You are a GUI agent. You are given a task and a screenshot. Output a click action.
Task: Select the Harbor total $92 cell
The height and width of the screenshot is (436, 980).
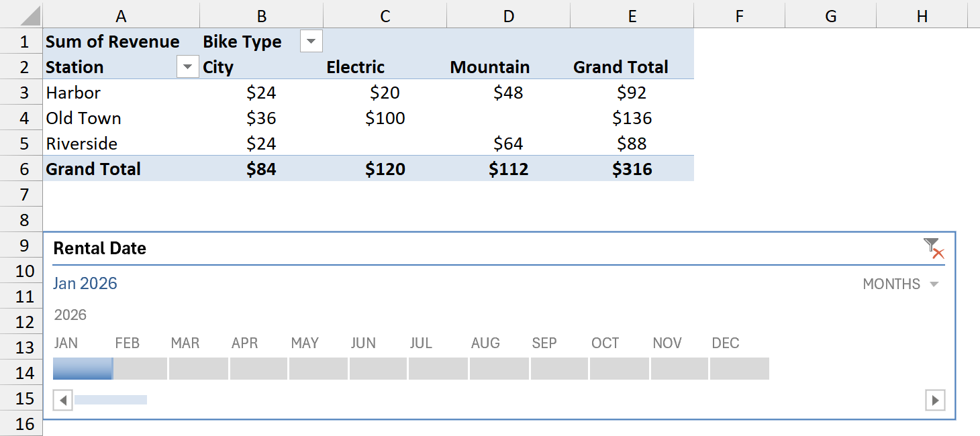[632, 93]
